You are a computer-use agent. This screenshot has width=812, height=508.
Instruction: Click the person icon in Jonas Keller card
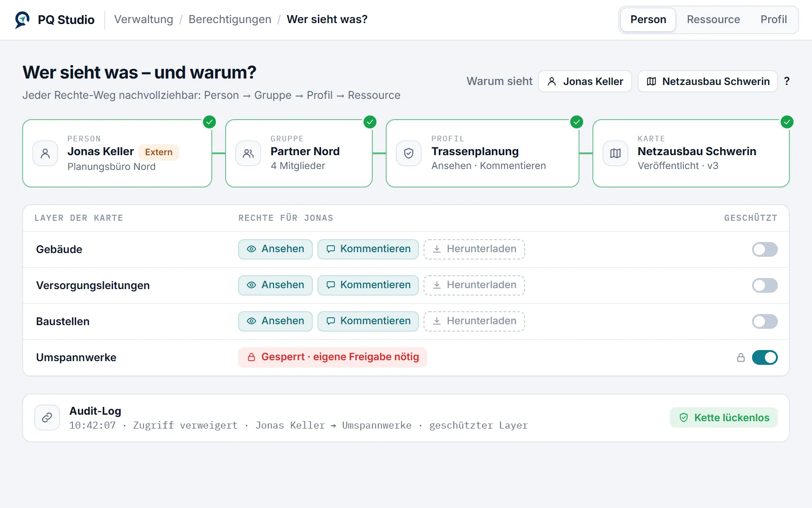click(x=45, y=153)
